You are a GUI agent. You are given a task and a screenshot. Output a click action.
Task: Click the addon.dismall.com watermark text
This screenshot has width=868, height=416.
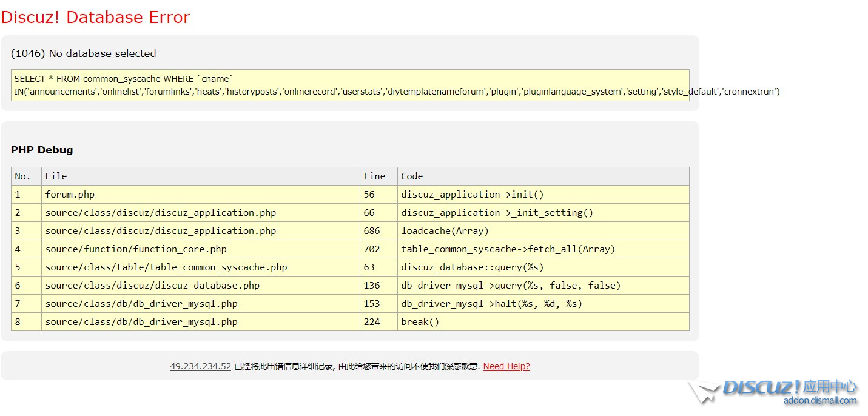coord(819,400)
